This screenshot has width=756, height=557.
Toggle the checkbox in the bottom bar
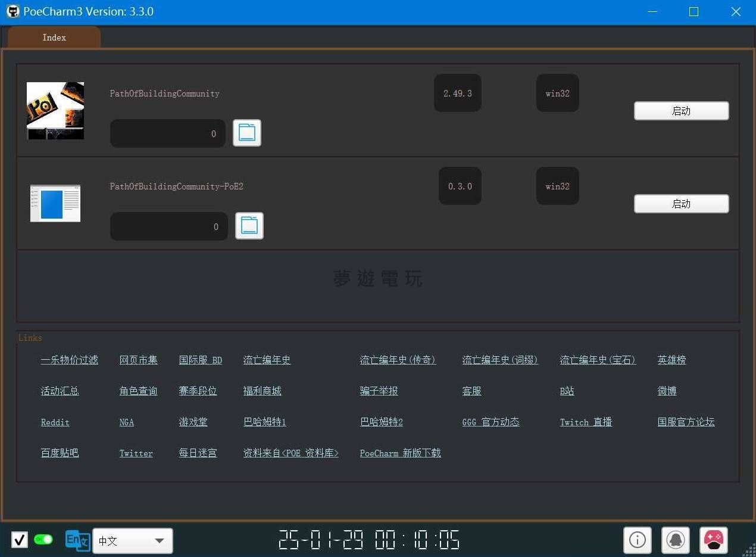(x=20, y=540)
